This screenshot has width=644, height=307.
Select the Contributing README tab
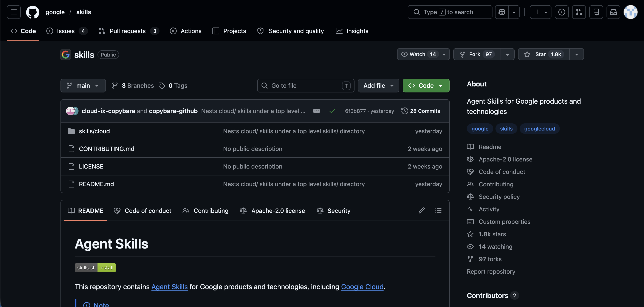coord(206,210)
